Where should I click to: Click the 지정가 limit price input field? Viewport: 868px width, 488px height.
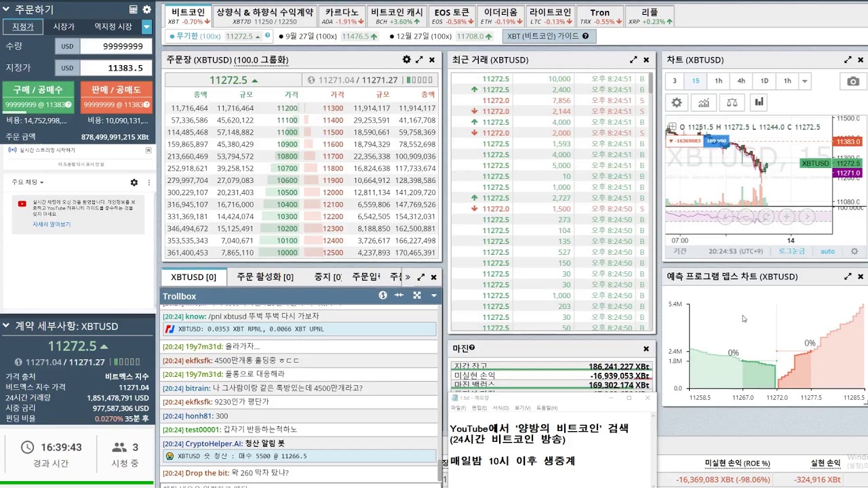(116, 68)
